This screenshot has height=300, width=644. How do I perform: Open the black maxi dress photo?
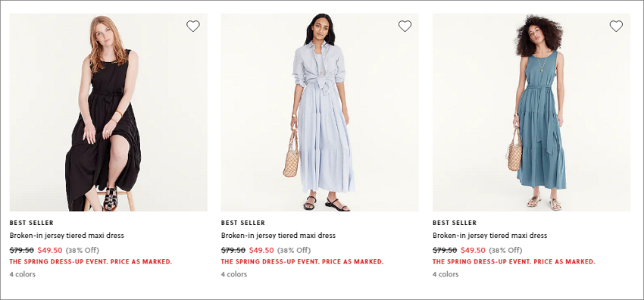coord(108,112)
